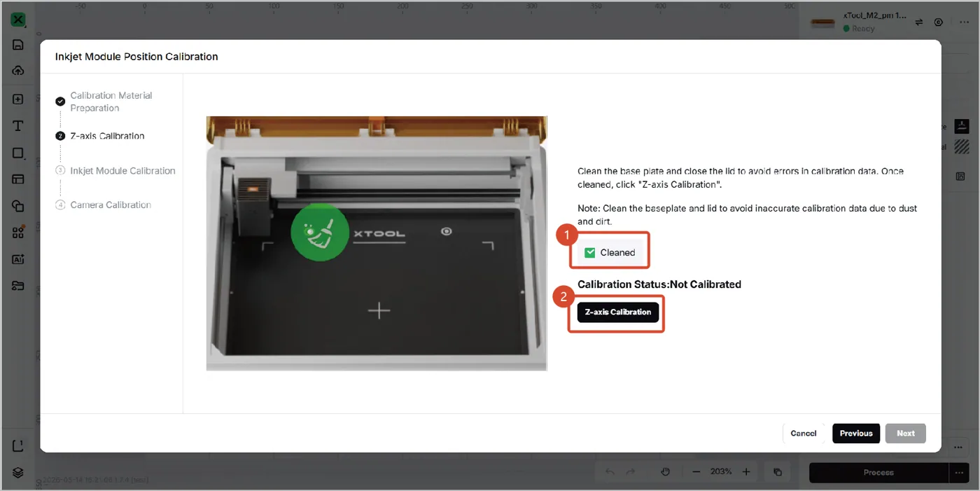Click the cloud upload icon in sidebar
This screenshot has height=491, width=980.
18,71
